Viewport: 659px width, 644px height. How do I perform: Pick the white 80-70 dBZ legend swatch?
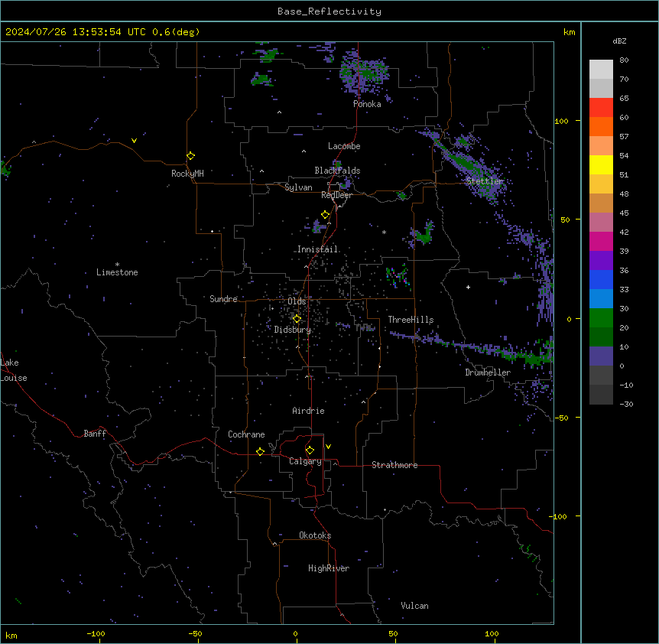click(x=601, y=70)
